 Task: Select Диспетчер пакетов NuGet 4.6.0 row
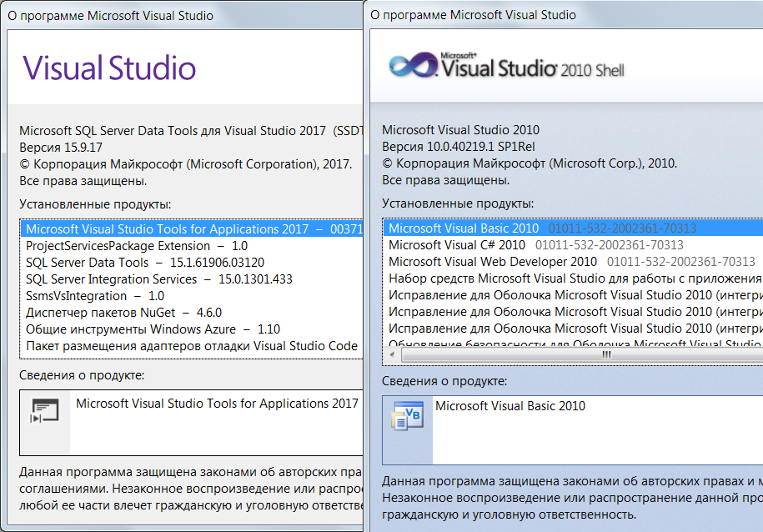point(193,312)
